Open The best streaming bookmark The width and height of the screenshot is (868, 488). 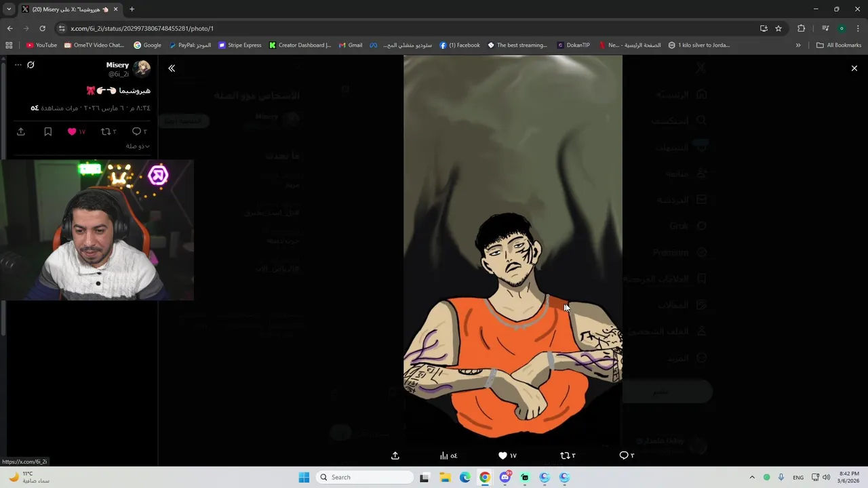click(517, 45)
